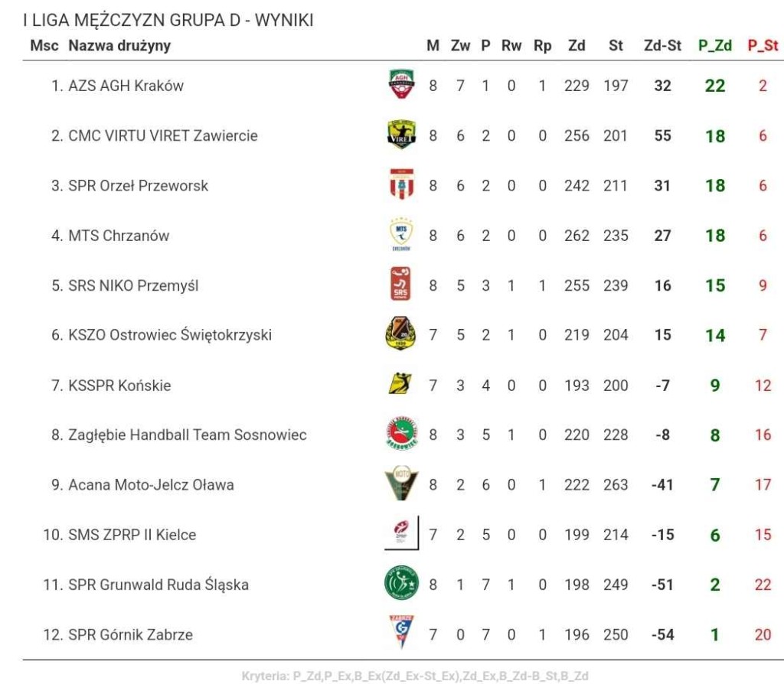Select the KSSPR Końskie team name

(119, 386)
